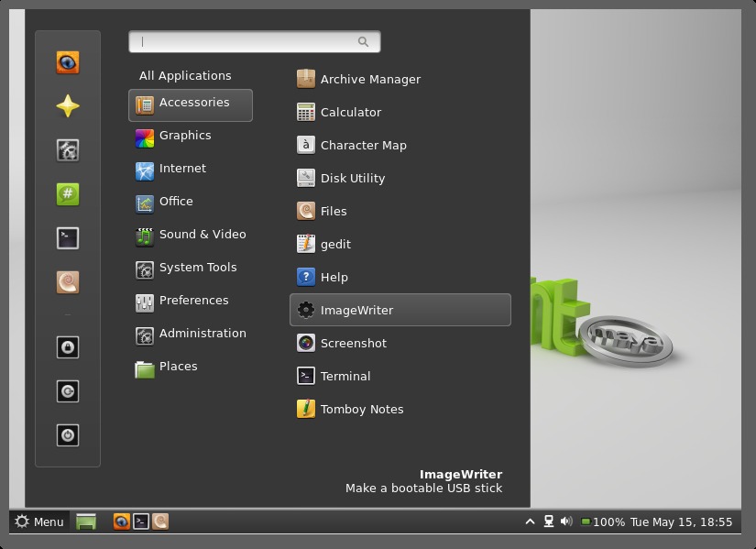Screen dimensions: 756x549
Task: Click the Logout icon in sidebar
Action: pos(68,391)
